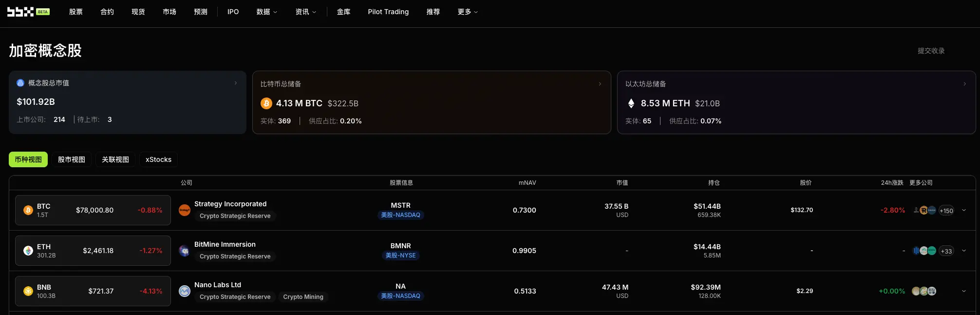
Task: Open the 资讯 dropdown menu
Action: click(x=306, y=12)
